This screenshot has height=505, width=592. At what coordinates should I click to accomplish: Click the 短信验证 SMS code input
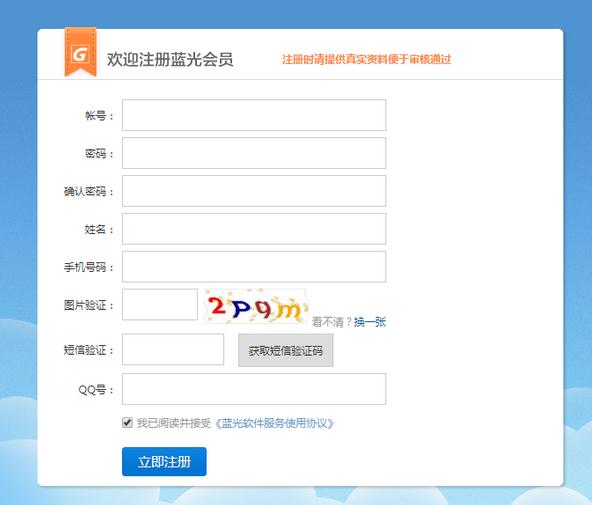173,349
